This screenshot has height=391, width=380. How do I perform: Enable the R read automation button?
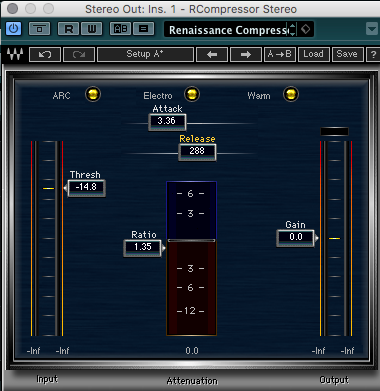[68, 29]
